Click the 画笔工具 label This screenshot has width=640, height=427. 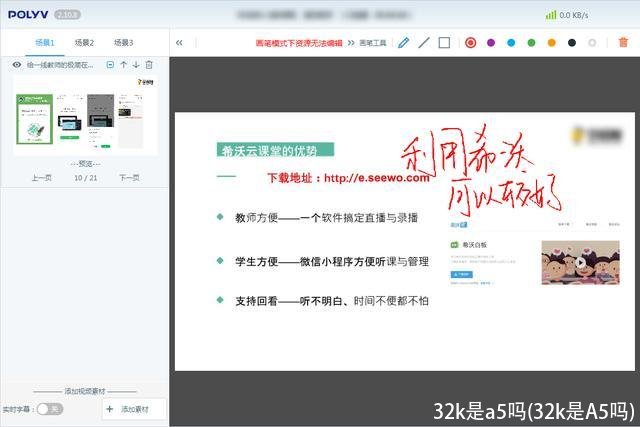[x=373, y=42]
